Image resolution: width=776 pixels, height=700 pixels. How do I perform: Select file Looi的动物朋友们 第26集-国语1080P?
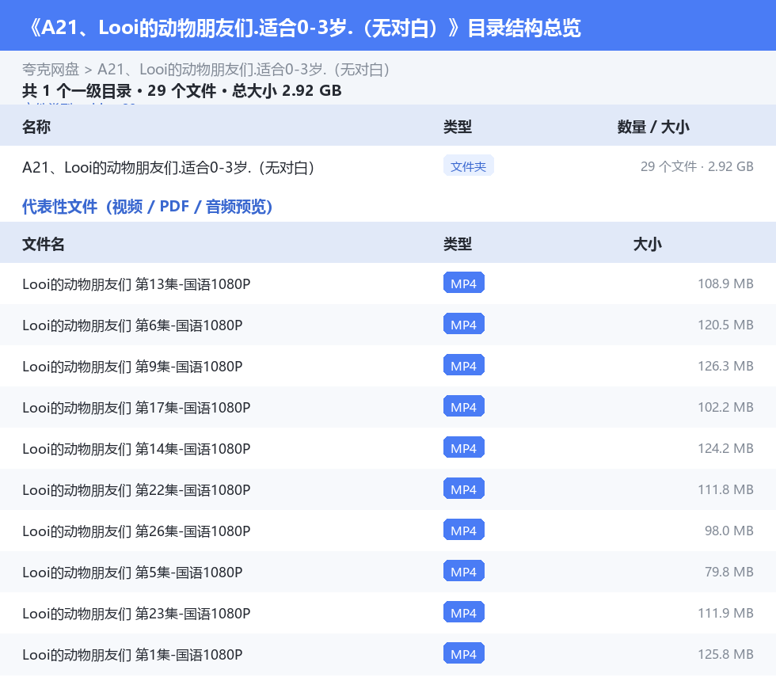tap(136, 531)
